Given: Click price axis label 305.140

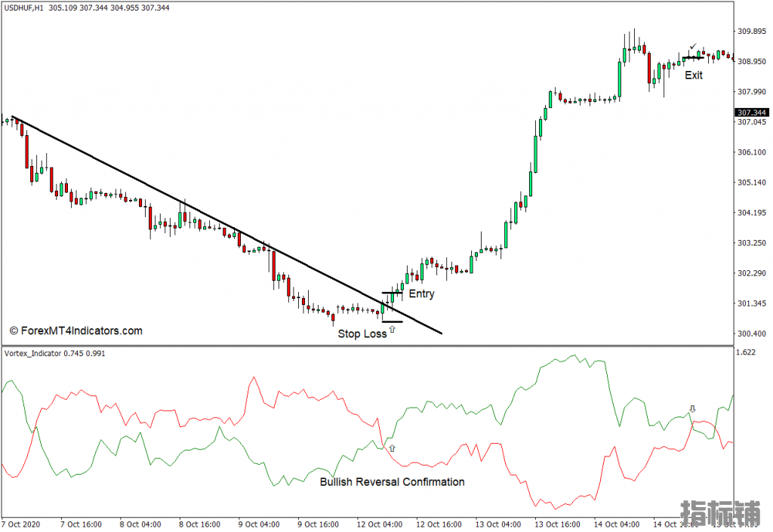Looking at the screenshot, I should pos(752,183).
